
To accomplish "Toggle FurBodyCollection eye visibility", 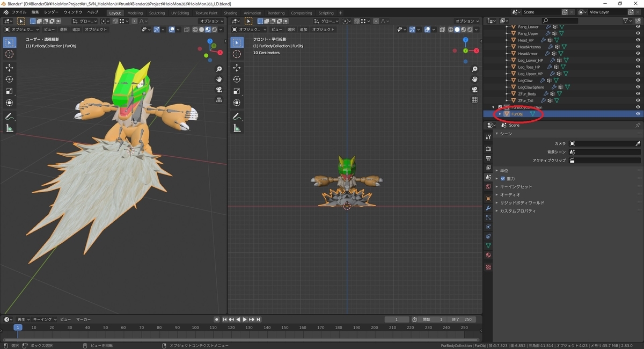I will pyautogui.click(x=638, y=107).
